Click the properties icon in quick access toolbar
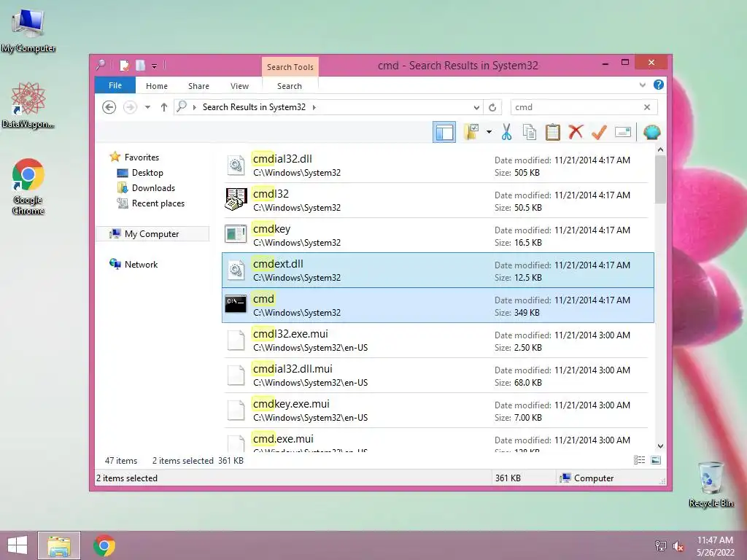Screen dimensions: 747x560 pyautogui.click(x=124, y=65)
